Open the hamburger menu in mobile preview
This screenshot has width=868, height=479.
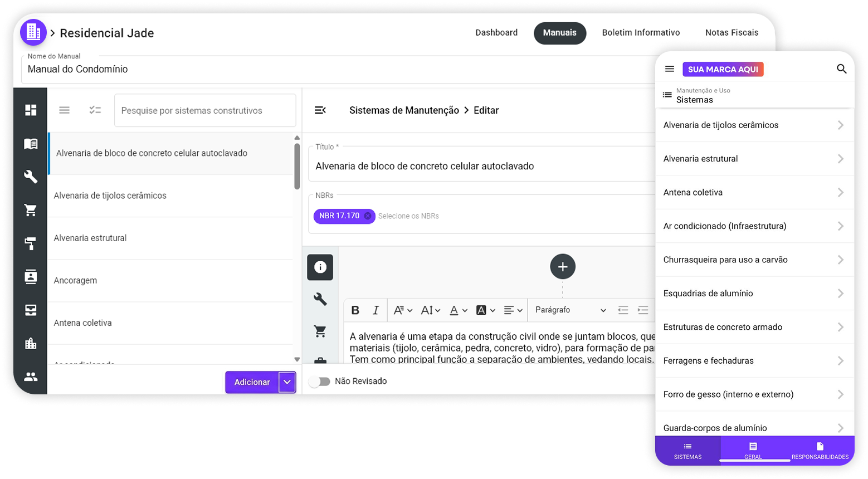click(x=670, y=69)
